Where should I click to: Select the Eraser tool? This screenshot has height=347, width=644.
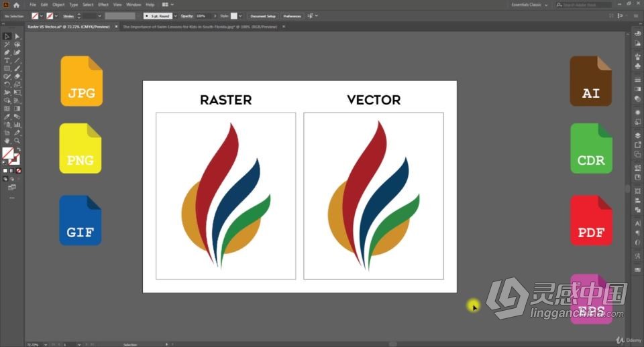17,76
